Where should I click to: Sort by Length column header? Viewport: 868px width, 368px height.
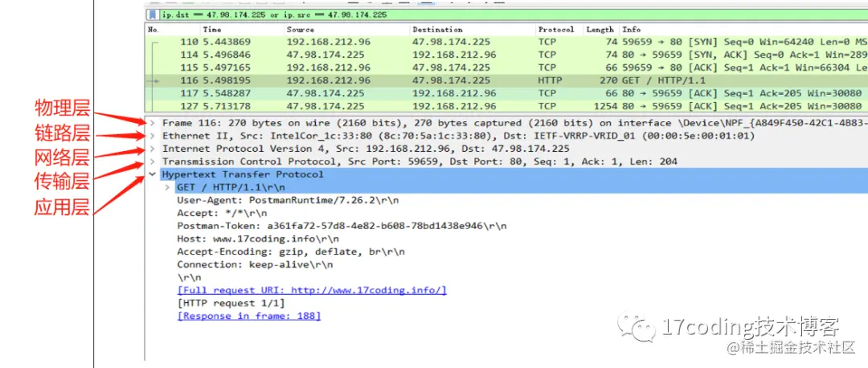[602, 30]
